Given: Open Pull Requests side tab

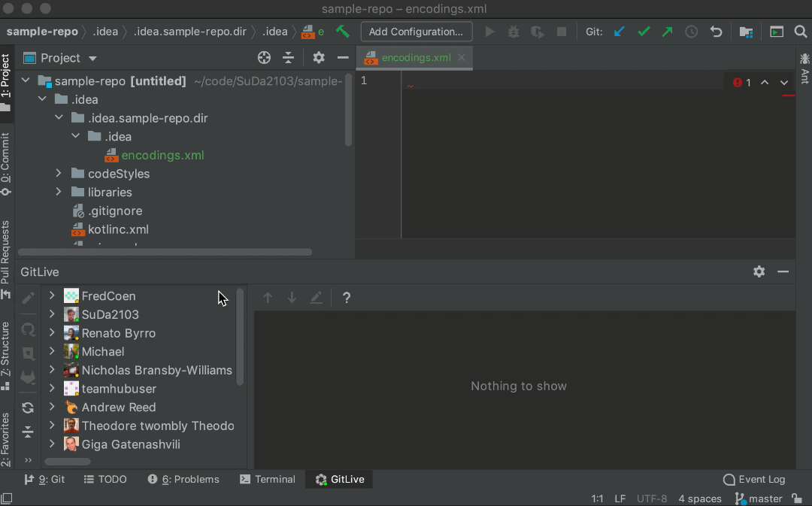Looking at the screenshot, I should 6,259.
